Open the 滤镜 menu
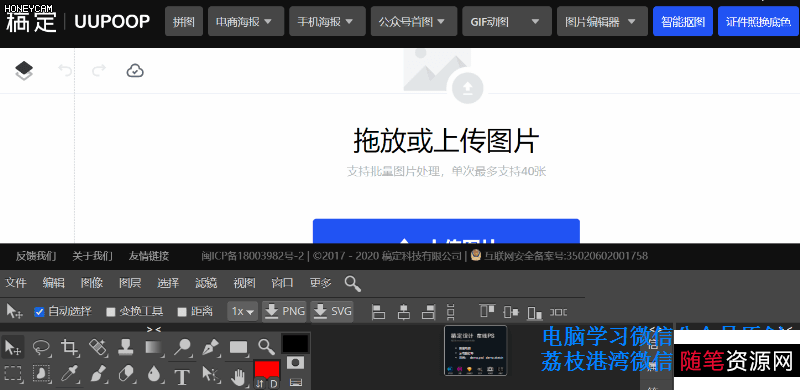The image size is (800, 390). click(x=206, y=283)
